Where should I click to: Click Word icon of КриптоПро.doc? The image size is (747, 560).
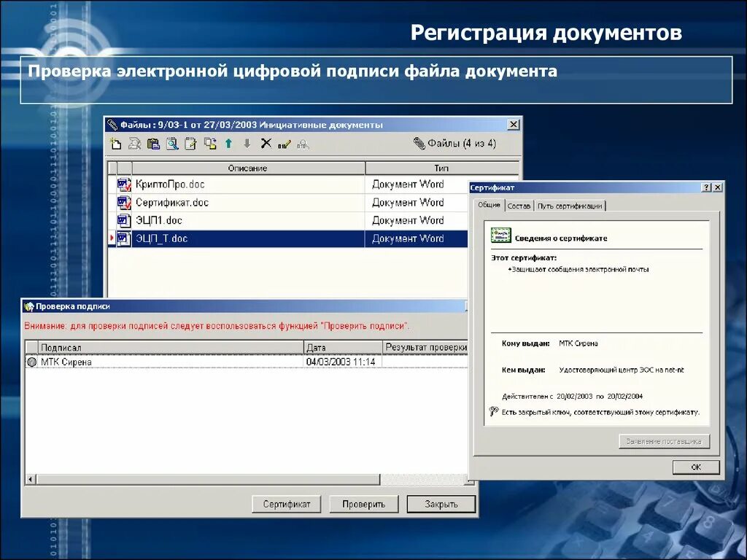point(124,184)
